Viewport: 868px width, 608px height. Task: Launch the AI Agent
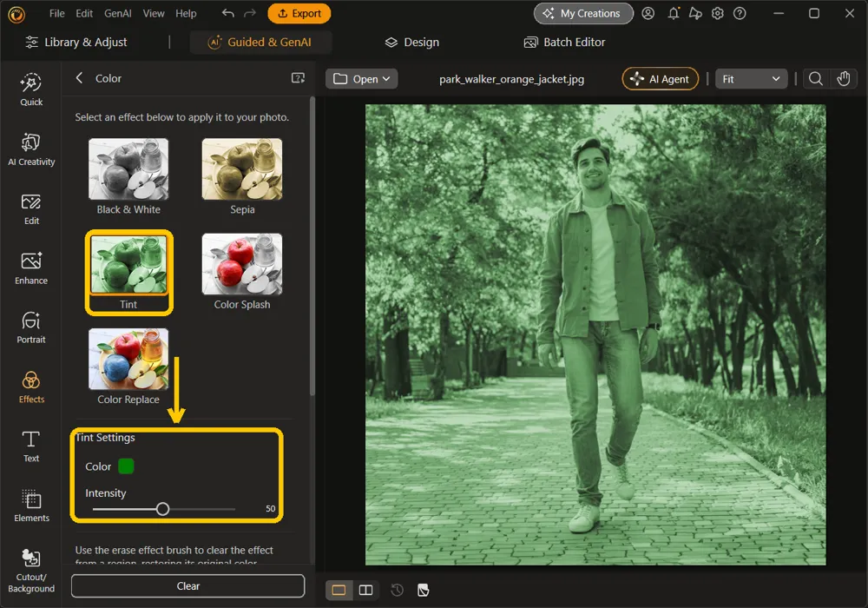[x=661, y=79]
